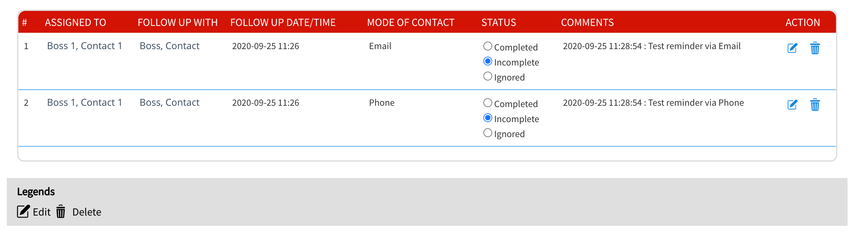Set the Phone reminder status to Ignored
This screenshot has height=236, width=868.
point(488,133)
